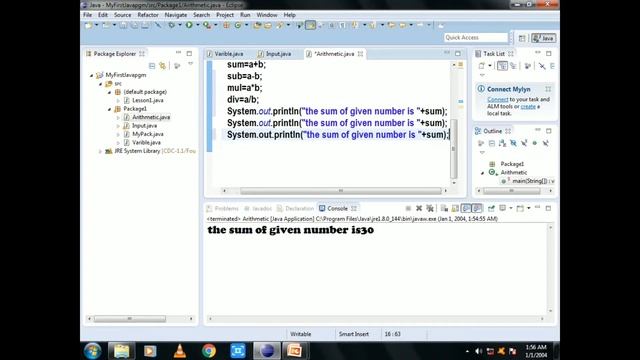Open the Run menu

[245, 15]
